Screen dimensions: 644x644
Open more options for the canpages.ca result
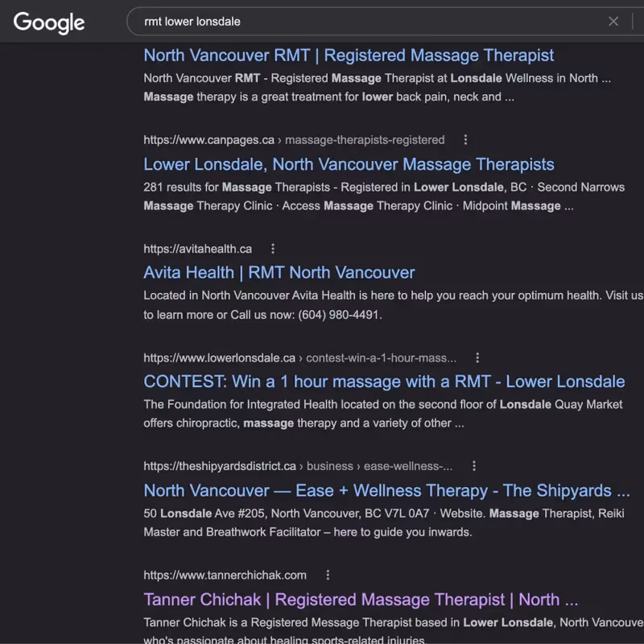click(x=465, y=139)
